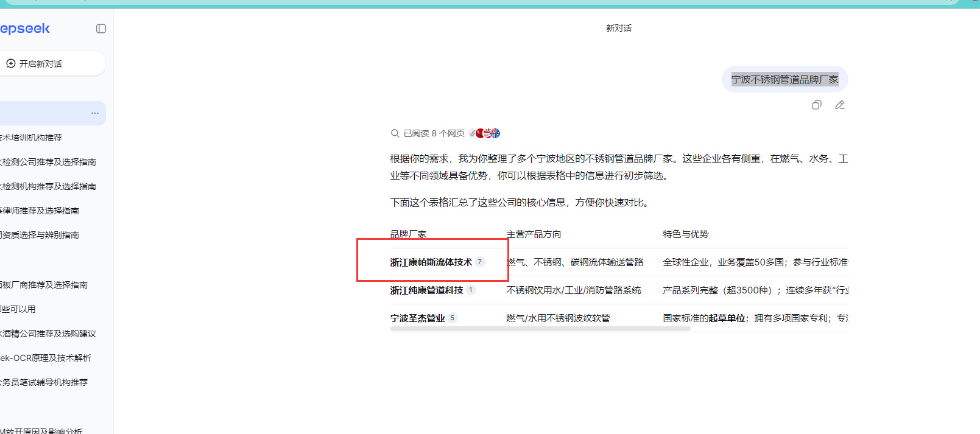This screenshot has width=980, height=434.
Task: Click the magnifier icon before 已阅读 8 个网页
Action: 395,133
